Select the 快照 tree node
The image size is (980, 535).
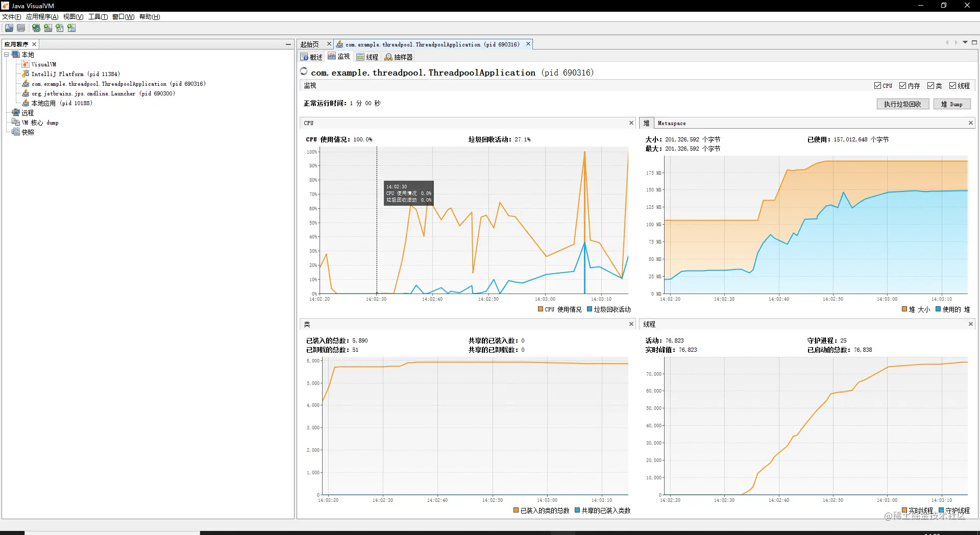[28, 132]
